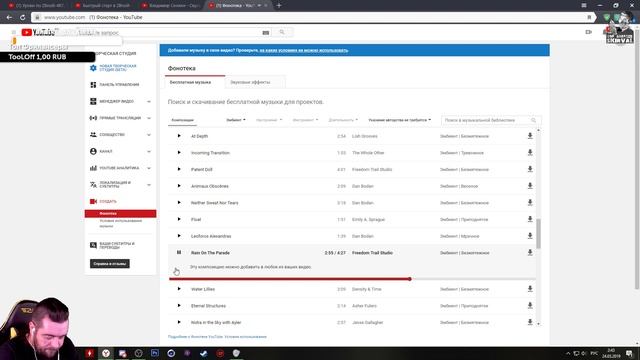Download the track Patent Doll

point(530,169)
